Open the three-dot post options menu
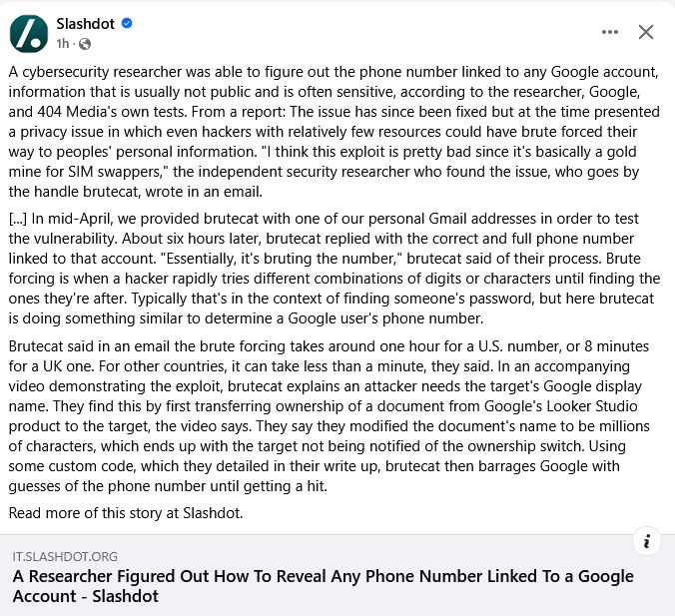The height and width of the screenshot is (616, 675). click(610, 32)
